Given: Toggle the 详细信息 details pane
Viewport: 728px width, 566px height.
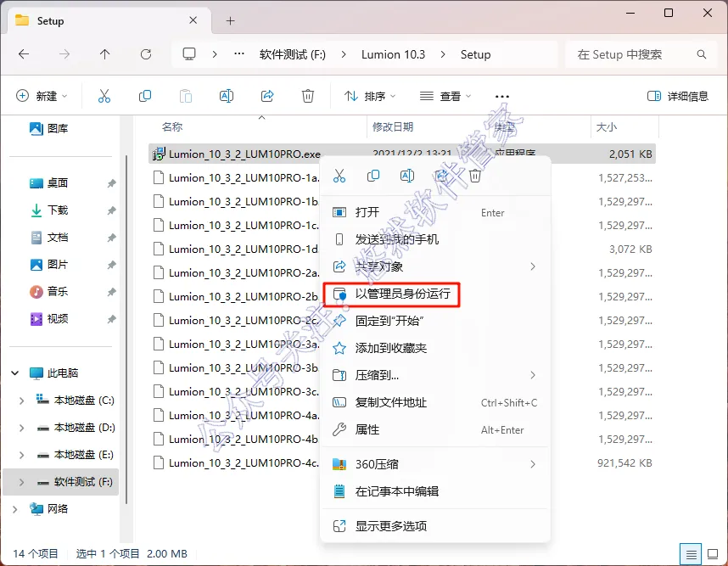Looking at the screenshot, I should (678, 96).
